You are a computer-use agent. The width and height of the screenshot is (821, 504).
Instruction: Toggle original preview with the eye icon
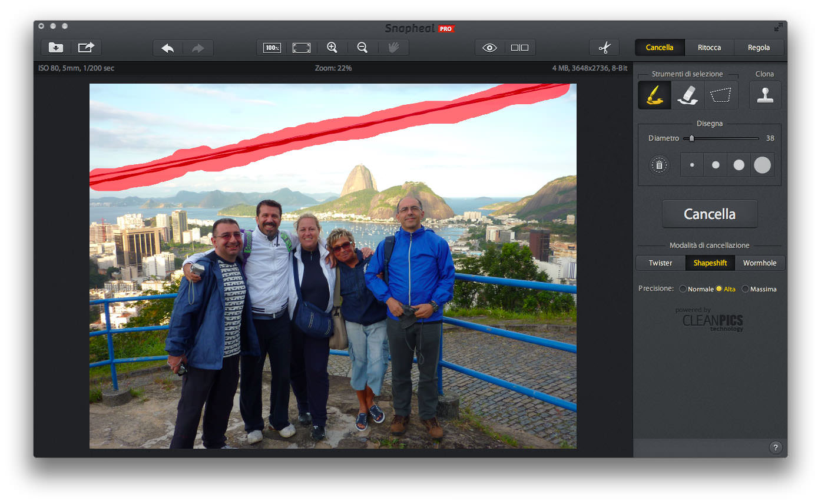pos(489,48)
